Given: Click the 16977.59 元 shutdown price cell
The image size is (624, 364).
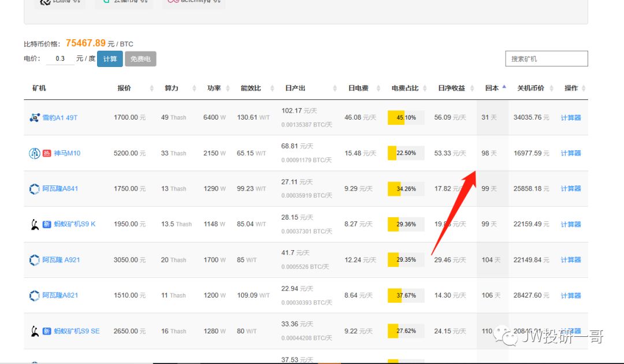Looking at the screenshot, I should click(532, 153).
